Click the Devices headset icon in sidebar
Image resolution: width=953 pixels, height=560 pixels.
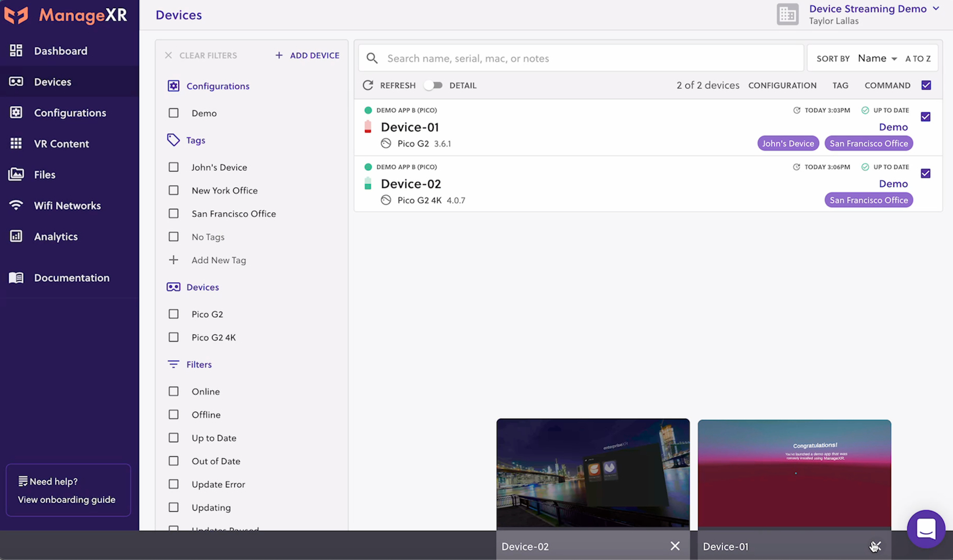click(x=16, y=82)
